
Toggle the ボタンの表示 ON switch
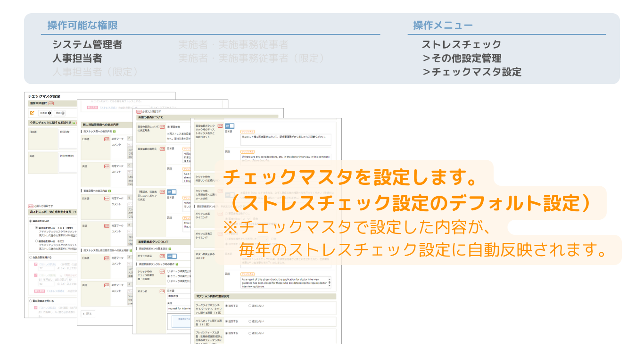172,256
